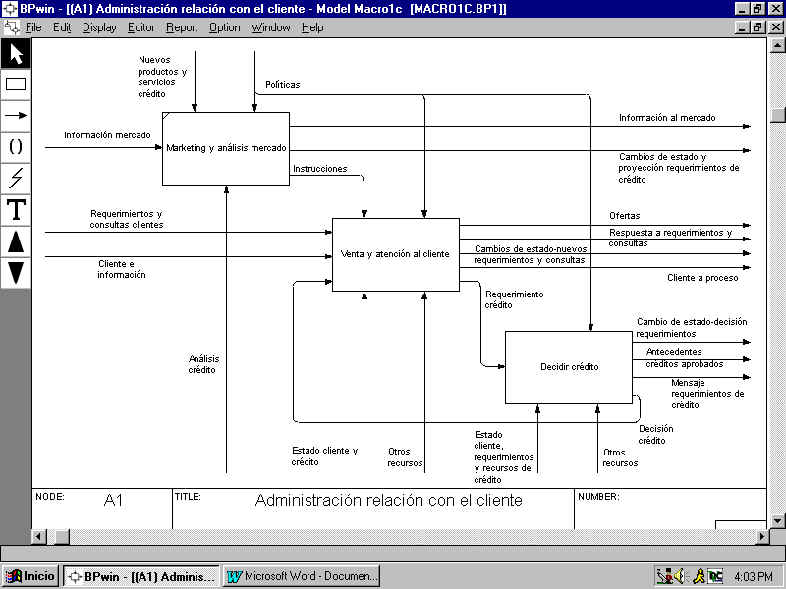Viewport: 786px width, 589px height.
Task: Click the Instrucciones arrow label
Action: coord(320,169)
